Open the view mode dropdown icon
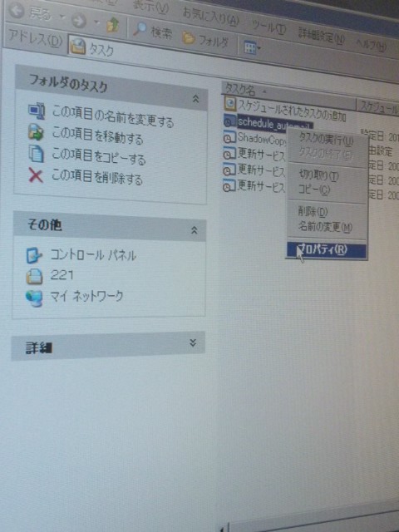 pos(252,48)
